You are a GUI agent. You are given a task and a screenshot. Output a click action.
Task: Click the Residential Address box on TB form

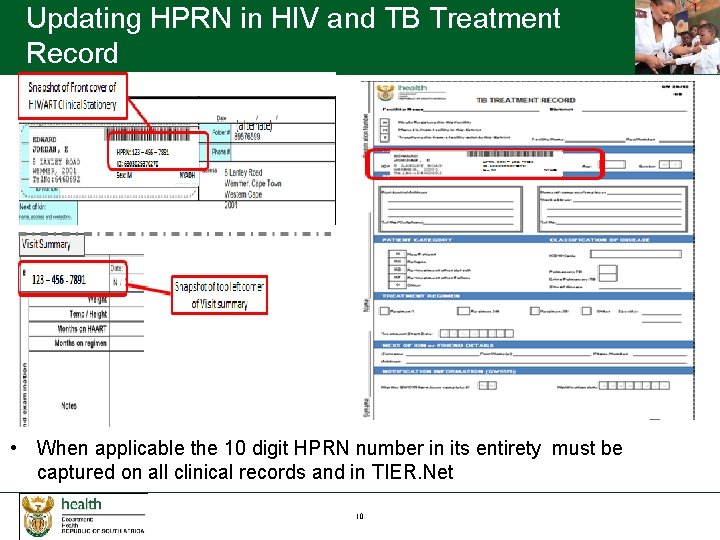450,209
